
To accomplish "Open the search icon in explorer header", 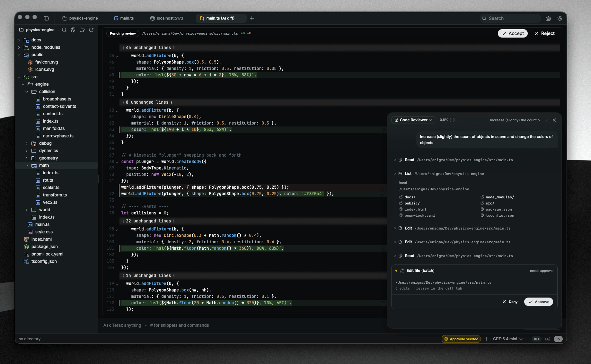I will point(64,30).
